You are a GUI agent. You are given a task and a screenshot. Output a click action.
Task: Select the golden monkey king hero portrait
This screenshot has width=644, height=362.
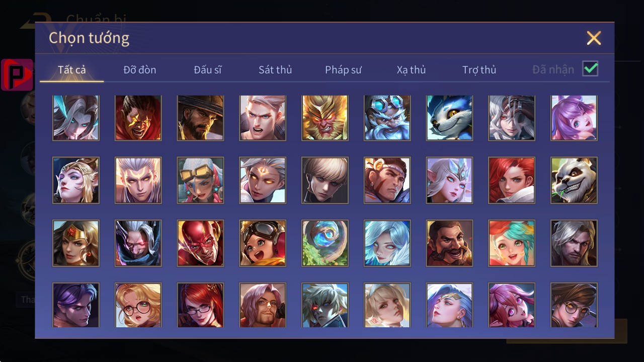[325, 117]
